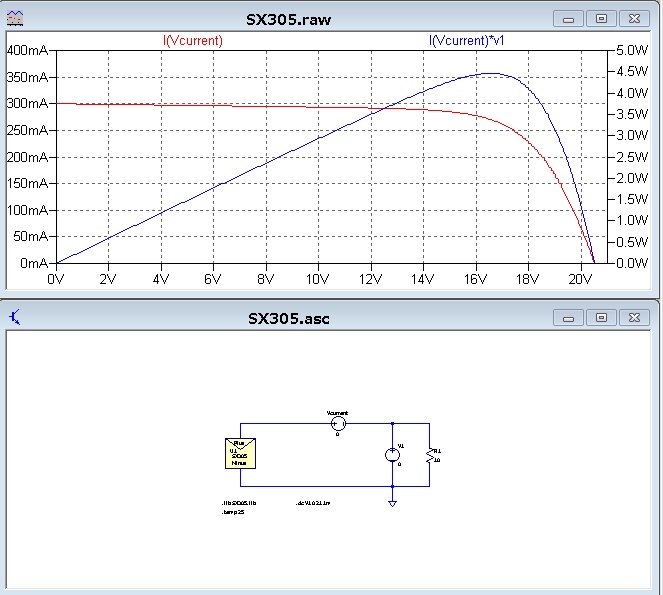Select the V1 voltage source symbol
Viewport: 663px width, 595px height.
[x=392, y=455]
